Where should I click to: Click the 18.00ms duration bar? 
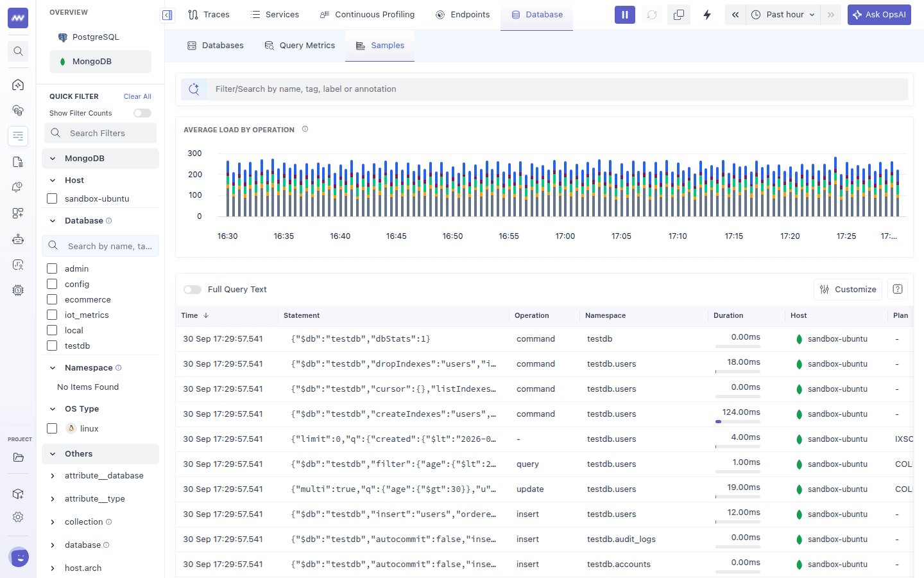click(x=738, y=371)
